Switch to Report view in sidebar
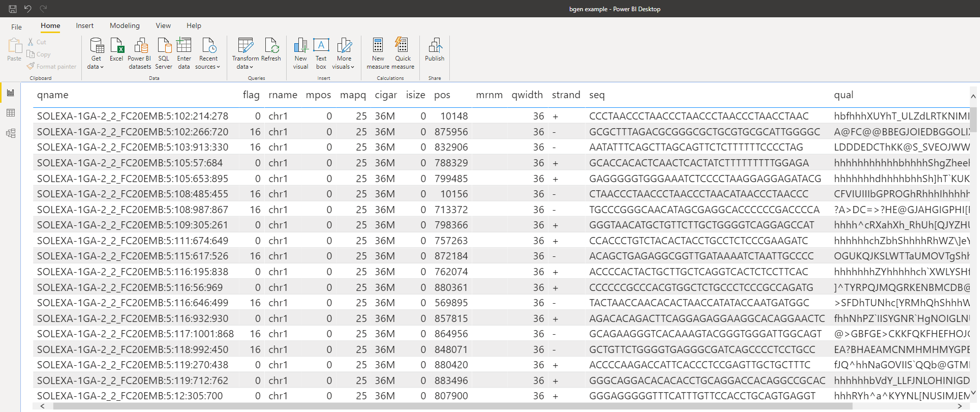980x412 pixels. (x=11, y=93)
